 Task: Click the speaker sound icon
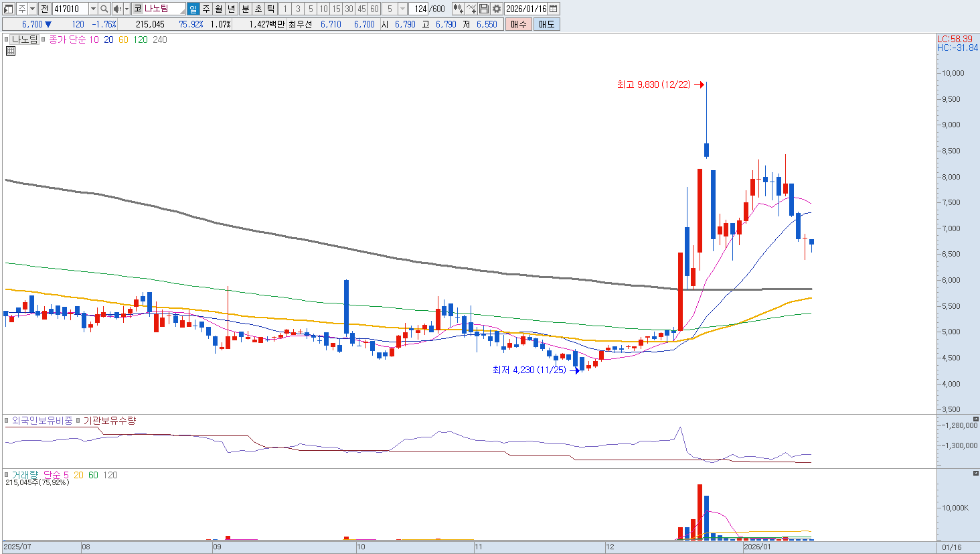(x=117, y=9)
